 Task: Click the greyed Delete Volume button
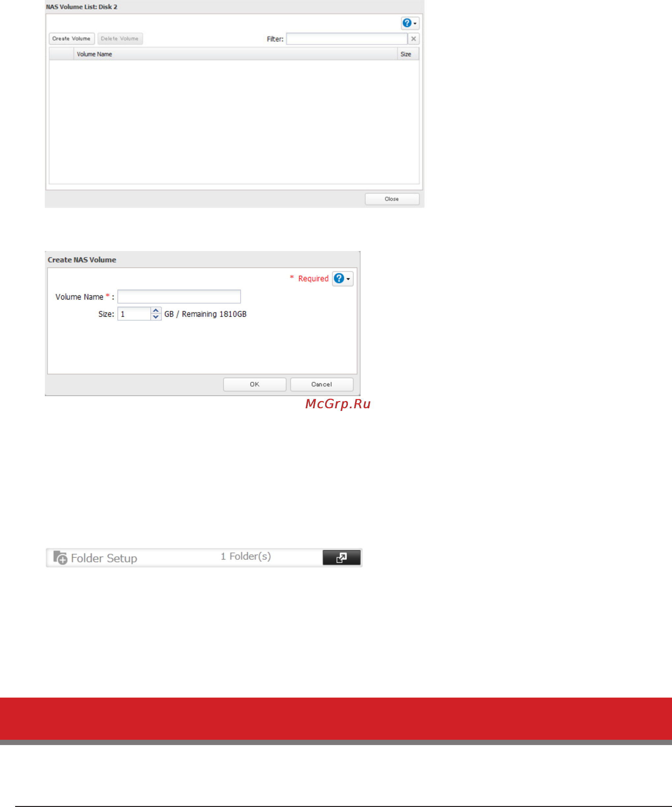tap(120, 39)
